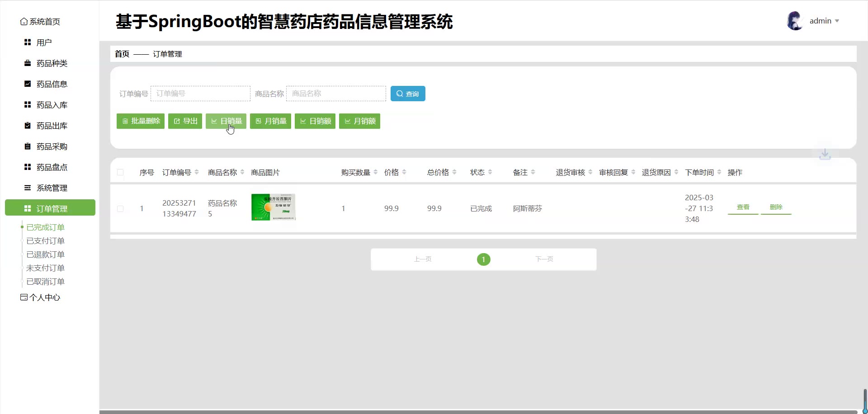Image resolution: width=868 pixels, height=414 pixels.
Task: Click the 药品种类 sidebar icon
Action: [x=28, y=63]
